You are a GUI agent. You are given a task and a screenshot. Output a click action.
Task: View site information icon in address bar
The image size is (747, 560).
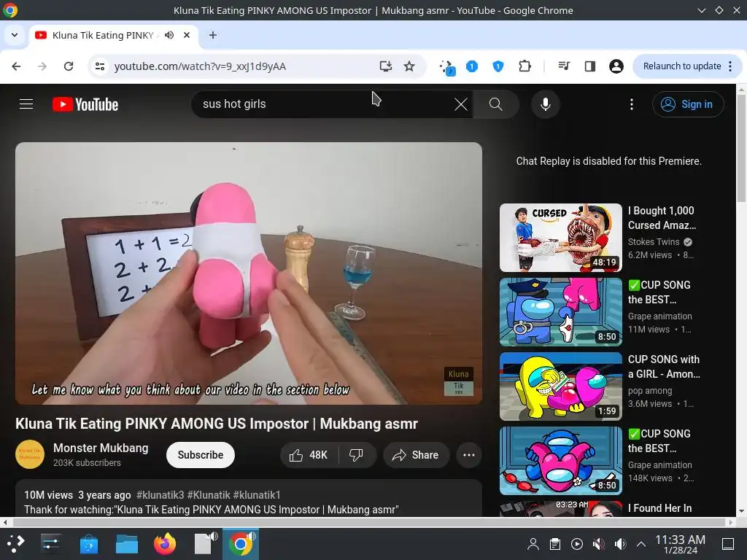pyautogui.click(x=99, y=66)
